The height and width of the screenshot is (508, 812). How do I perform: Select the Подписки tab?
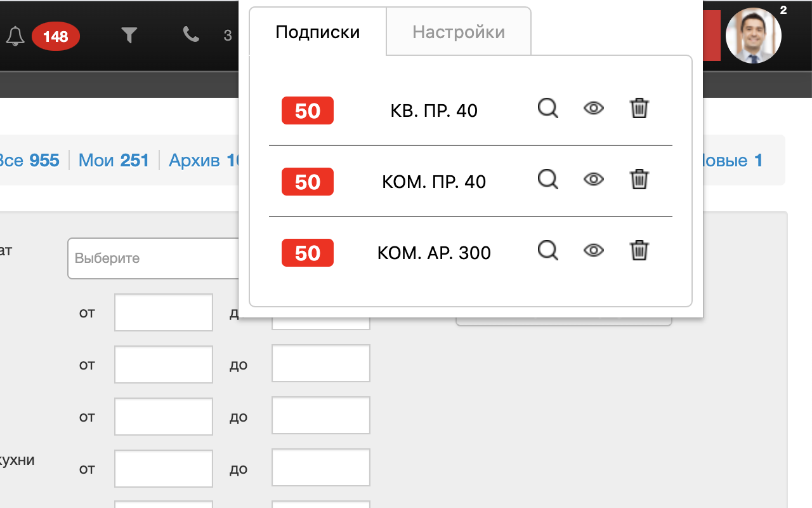coord(318,30)
